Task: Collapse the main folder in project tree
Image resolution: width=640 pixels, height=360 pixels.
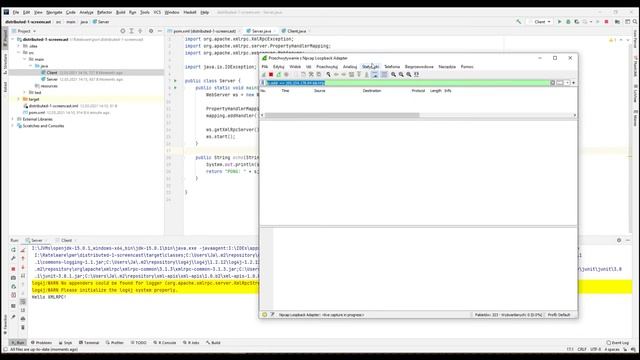Action: click(24, 59)
